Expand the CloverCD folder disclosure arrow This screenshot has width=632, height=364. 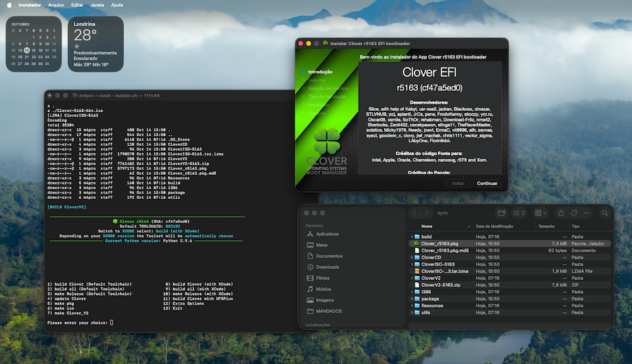(412, 257)
